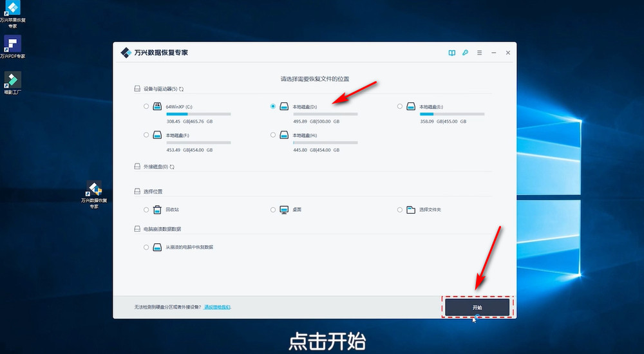Viewport: 644px width, 354px height.
Task: Select the 桌面 radio button
Action: [273, 210]
